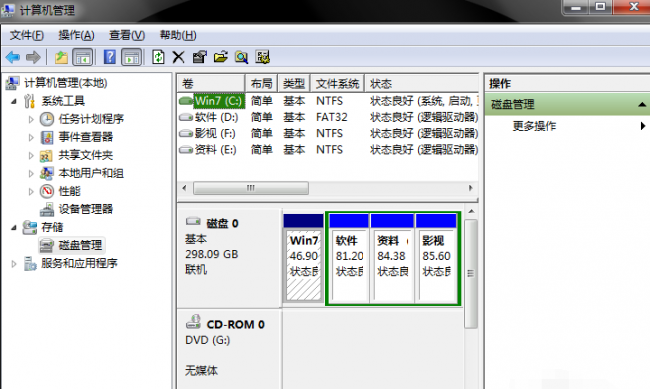Viewport: 650px width, 389px height.
Task: Sort by the 布局 column header
Action: [x=262, y=84]
